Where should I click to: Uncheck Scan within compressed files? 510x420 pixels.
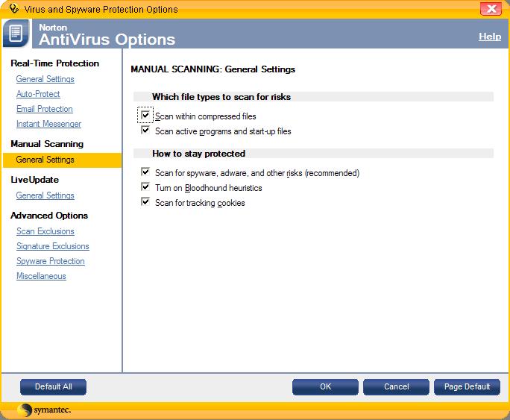[145, 115]
